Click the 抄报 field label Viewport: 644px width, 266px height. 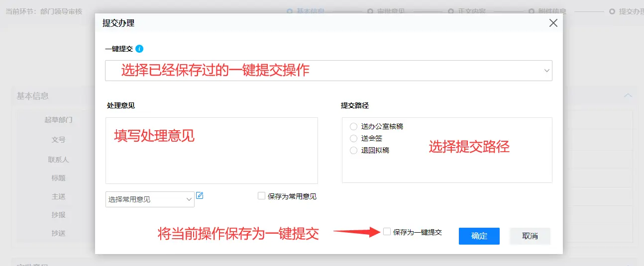click(x=59, y=215)
